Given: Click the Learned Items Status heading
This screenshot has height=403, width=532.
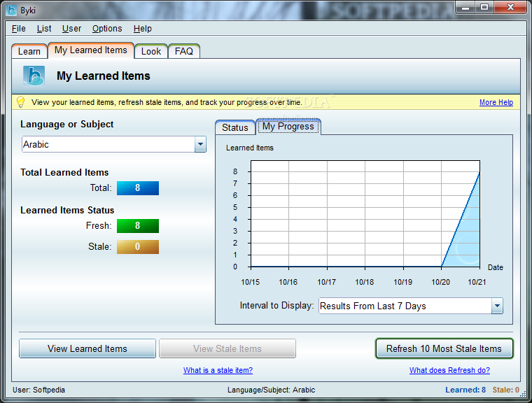Looking at the screenshot, I should 67,211.
